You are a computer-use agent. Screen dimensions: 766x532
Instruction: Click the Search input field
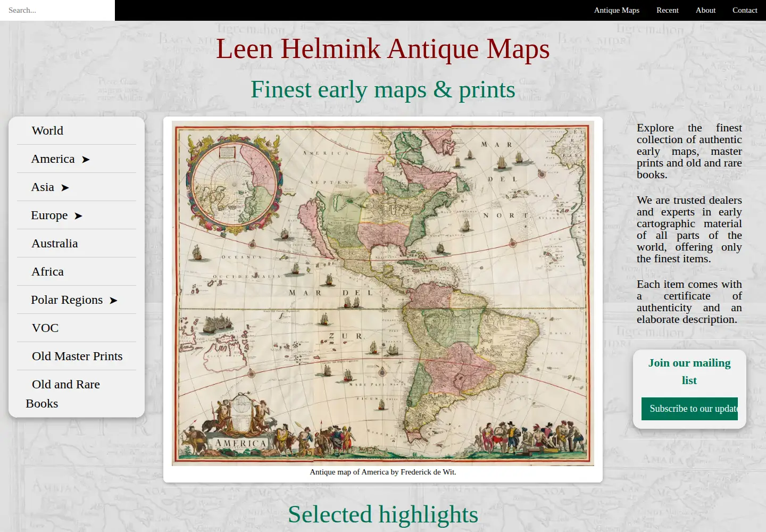click(x=57, y=10)
